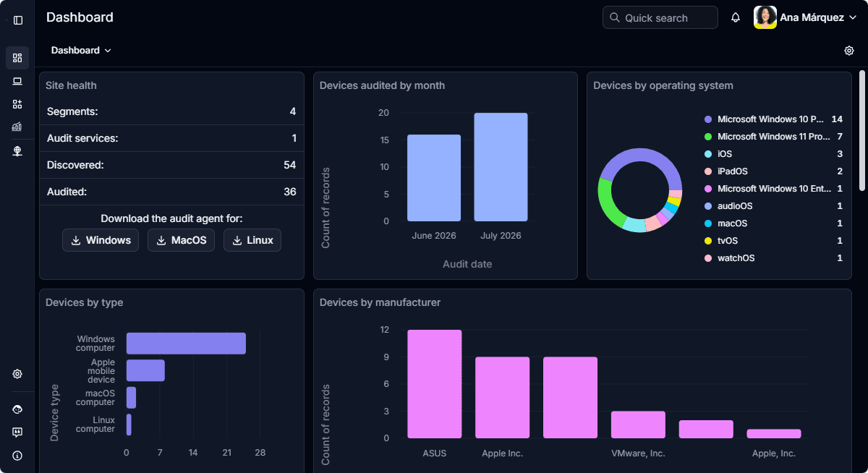Image resolution: width=868 pixels, height=473 pixels.
Task: Click the Devices by manufacturer title
Action: 380,302
